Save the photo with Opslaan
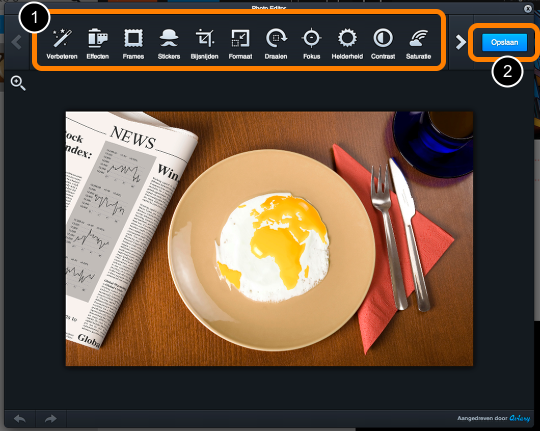Screen dimensions: 540x431 pos(505,42)
